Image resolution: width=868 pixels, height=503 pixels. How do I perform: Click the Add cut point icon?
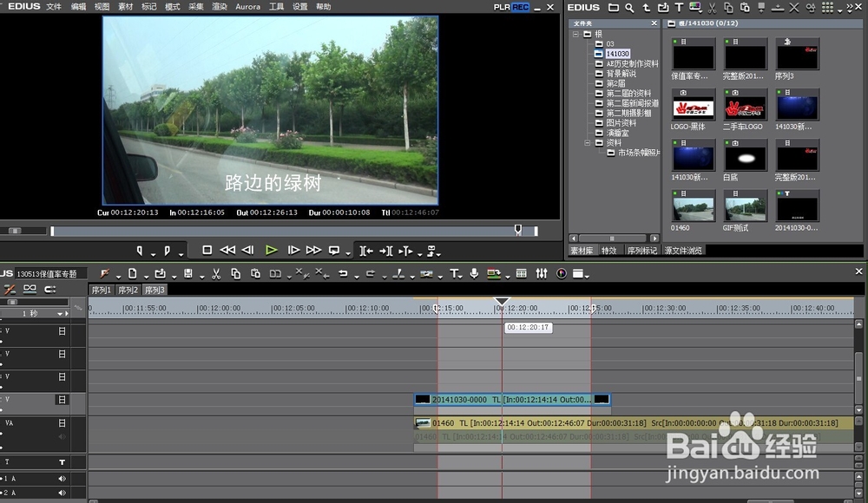coord(398,273)
